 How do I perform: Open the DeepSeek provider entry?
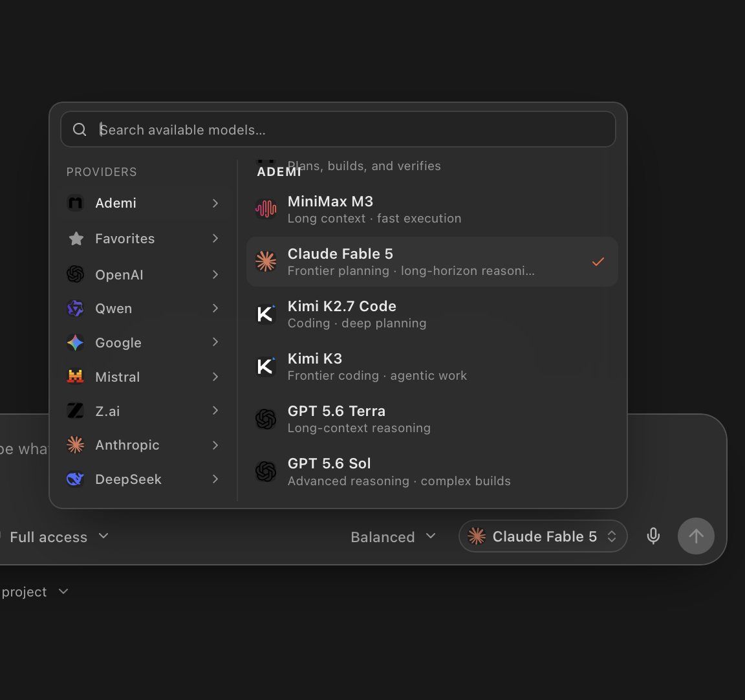[144, 479]
